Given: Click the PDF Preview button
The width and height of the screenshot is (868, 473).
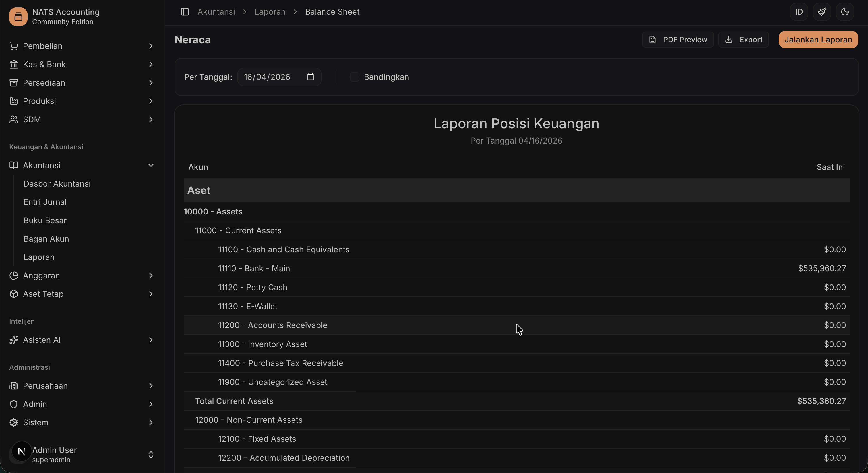Looking at the screenshot, I should [678, 40].
